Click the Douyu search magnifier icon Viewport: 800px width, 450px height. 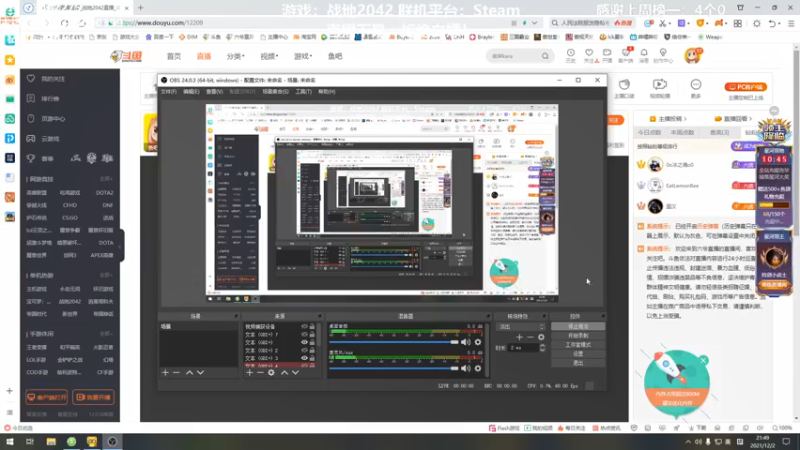(x=545, y=56)
